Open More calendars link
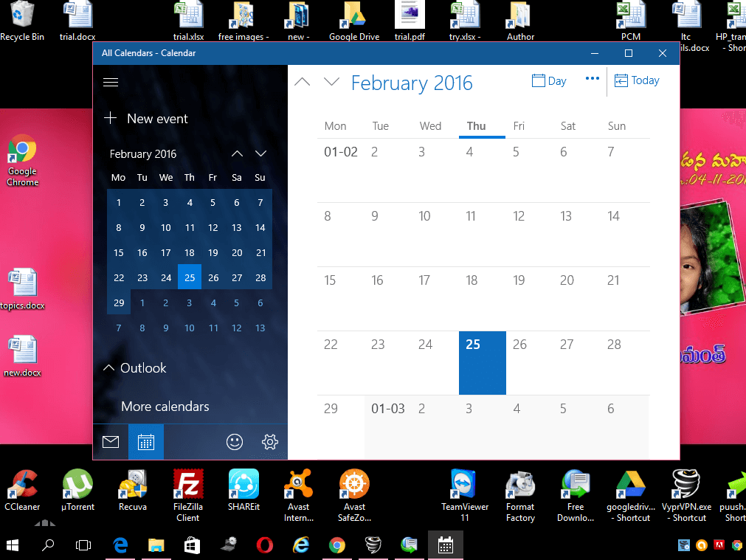The image size is (746, 560). coord(165,407)
